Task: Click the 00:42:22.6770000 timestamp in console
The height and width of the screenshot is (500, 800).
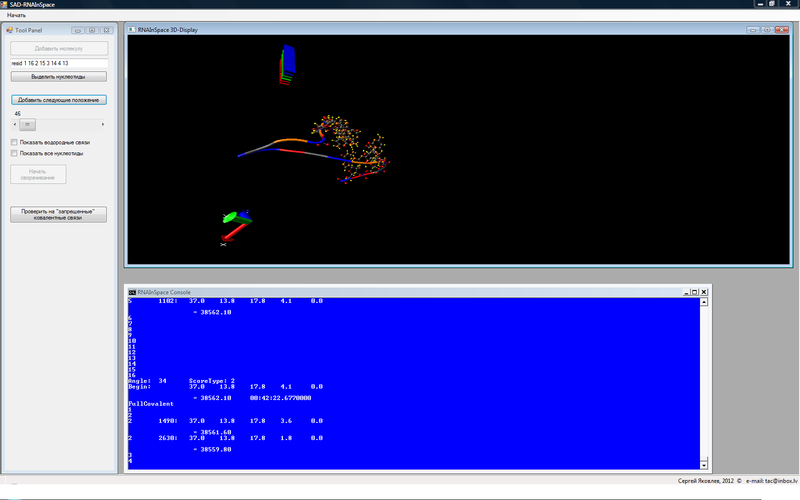Action: click(x=280, y=398)
